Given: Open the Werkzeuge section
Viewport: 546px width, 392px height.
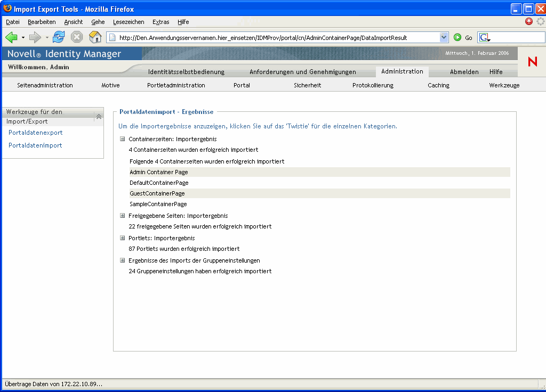Looking at the screenshot, I should pyautogui.click(x=504, y=85).
